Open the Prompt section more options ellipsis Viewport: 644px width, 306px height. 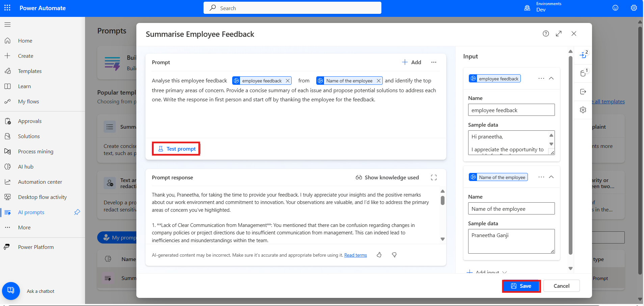tap(434, 62)
